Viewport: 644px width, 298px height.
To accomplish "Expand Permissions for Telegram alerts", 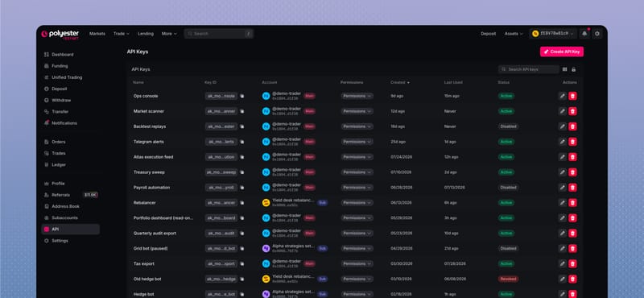I will pos(357,142).
